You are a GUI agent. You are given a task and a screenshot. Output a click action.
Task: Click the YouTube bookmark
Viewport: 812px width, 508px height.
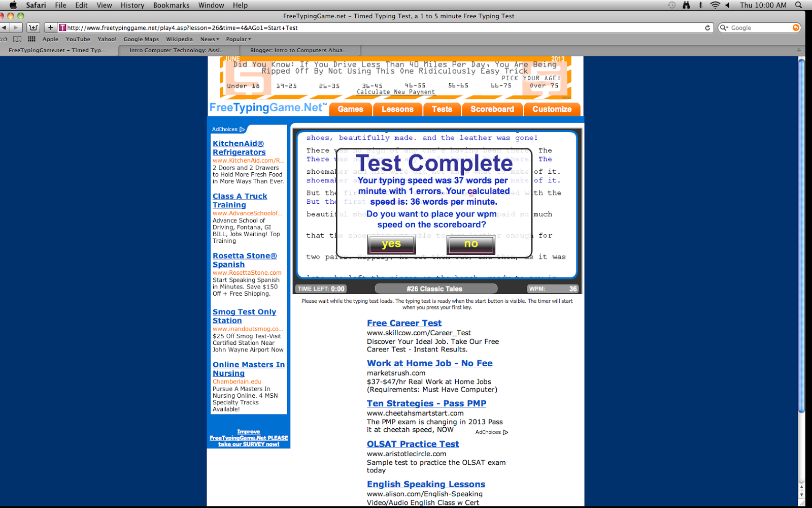pos(78,39)
